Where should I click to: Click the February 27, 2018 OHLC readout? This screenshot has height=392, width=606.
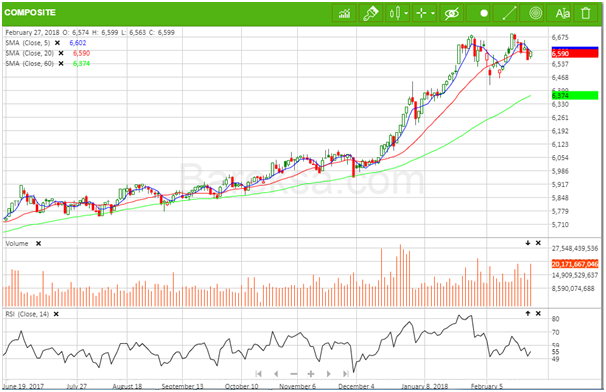coord(90,32)
